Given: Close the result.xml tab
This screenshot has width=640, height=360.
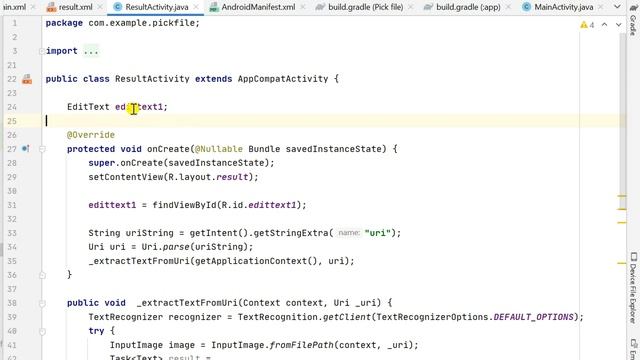Looking at the screenshot, I should point(100,7).
